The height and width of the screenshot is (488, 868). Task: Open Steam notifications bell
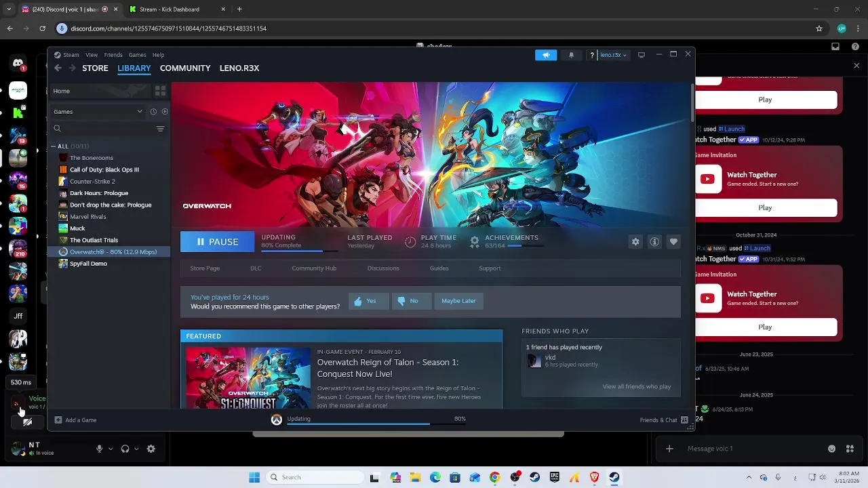point(571,55)
